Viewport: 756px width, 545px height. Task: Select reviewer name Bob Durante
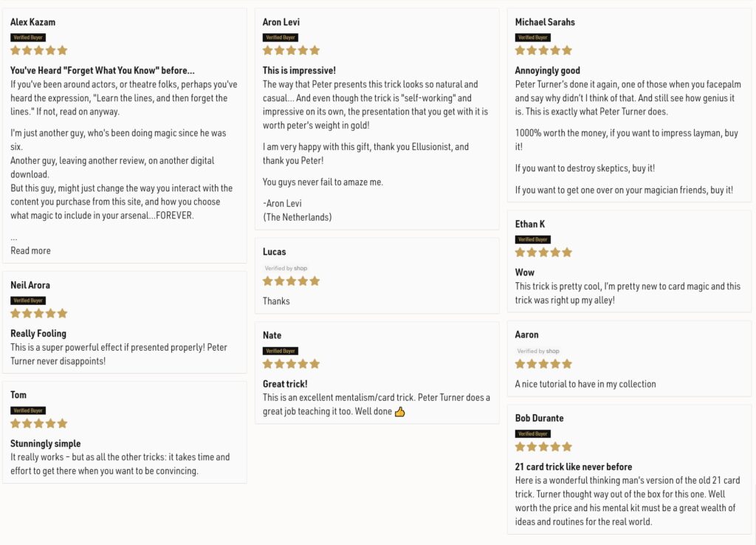539,418
